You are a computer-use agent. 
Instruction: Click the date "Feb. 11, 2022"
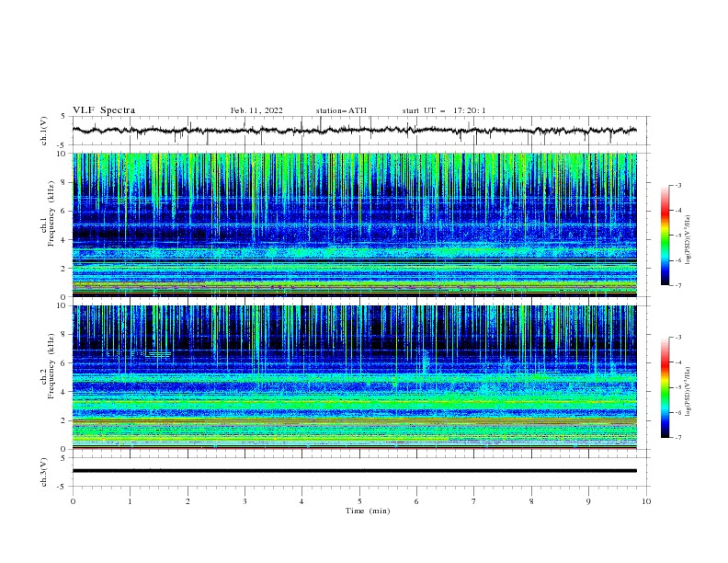pyautogui.click(x=256, y=110)
